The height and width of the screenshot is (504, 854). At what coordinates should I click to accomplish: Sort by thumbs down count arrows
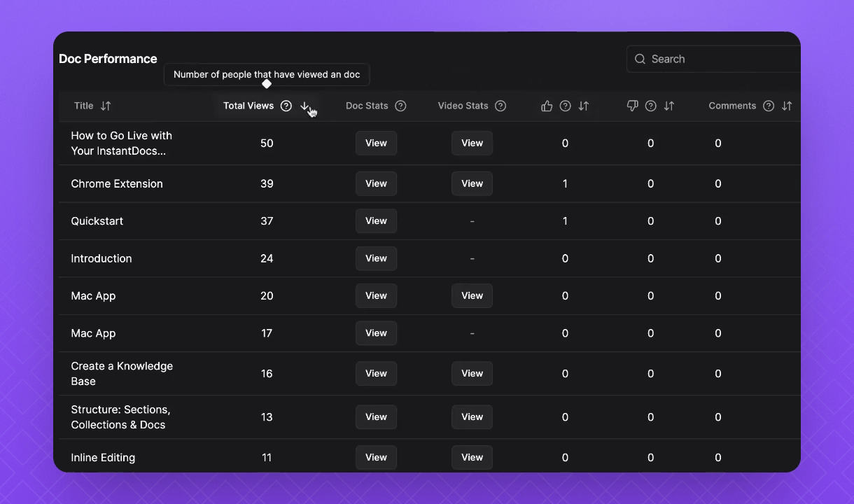click(x=669, y=106)
